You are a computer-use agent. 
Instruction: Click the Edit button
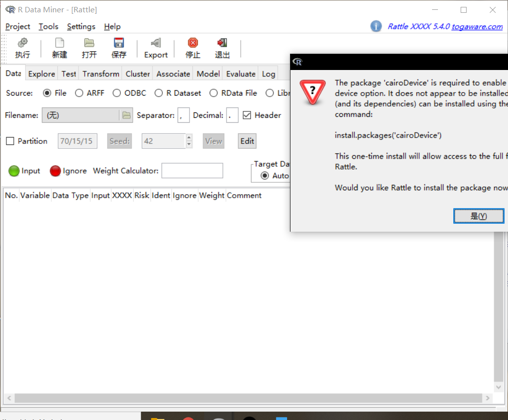247,141
